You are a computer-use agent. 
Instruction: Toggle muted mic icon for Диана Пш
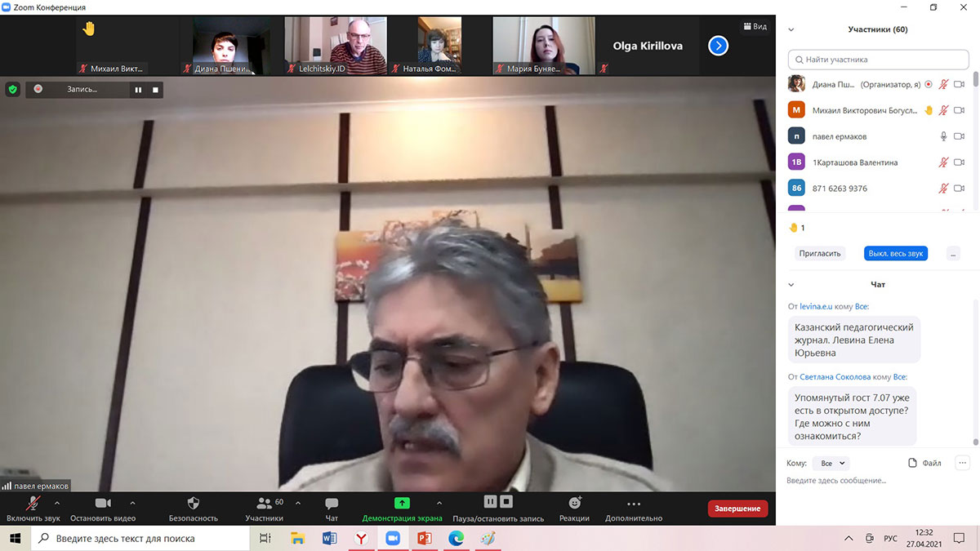pyautogui.click(x=943, y=84)
